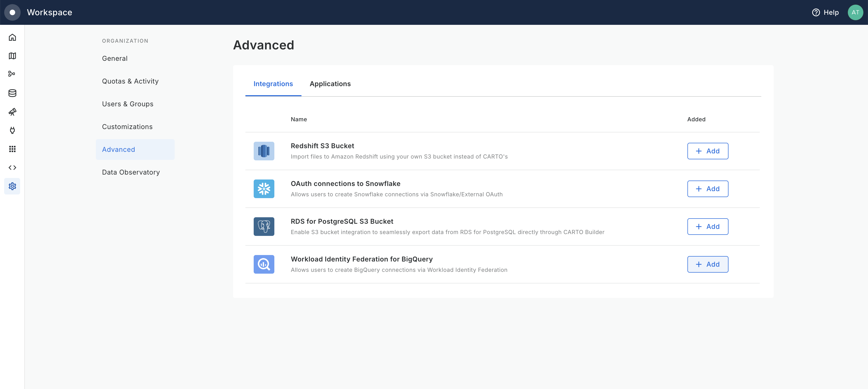Viewport: 868px width, 389px height.
Task: Open the Developers code brackets icon
Action: pos(12,168)
